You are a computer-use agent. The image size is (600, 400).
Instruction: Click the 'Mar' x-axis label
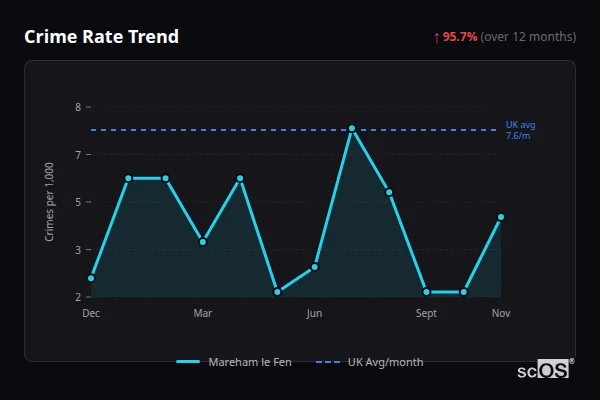203,313
